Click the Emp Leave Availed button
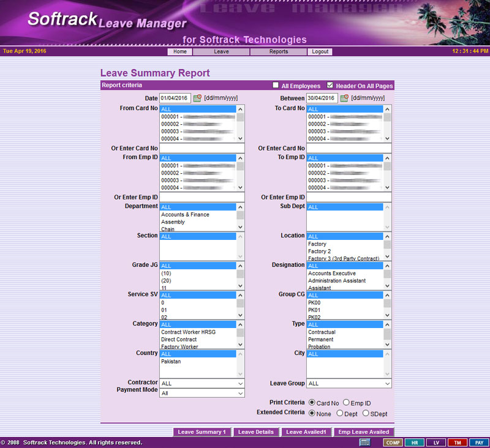Image resolution: width=490 pixels, height=448 pixels. tap(364, 432)
